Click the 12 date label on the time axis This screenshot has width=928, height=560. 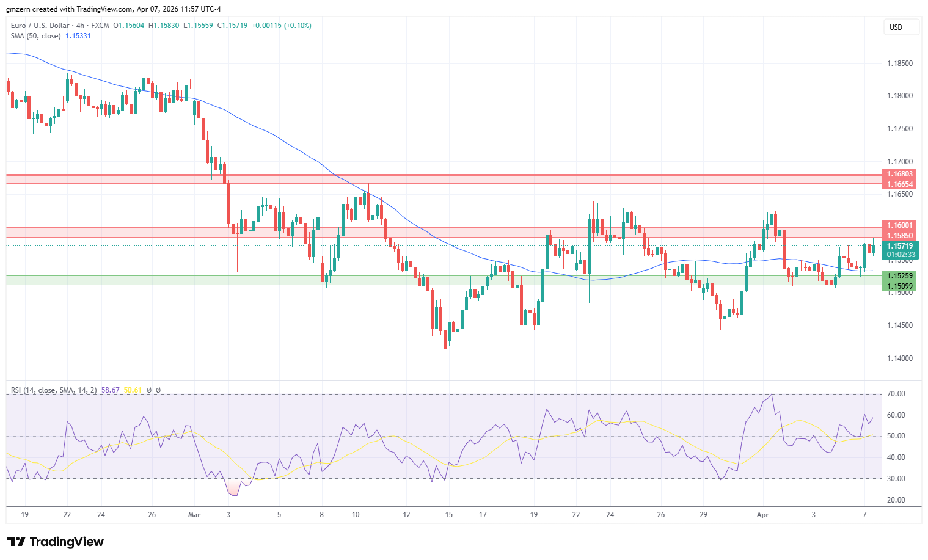coord(406,515)
